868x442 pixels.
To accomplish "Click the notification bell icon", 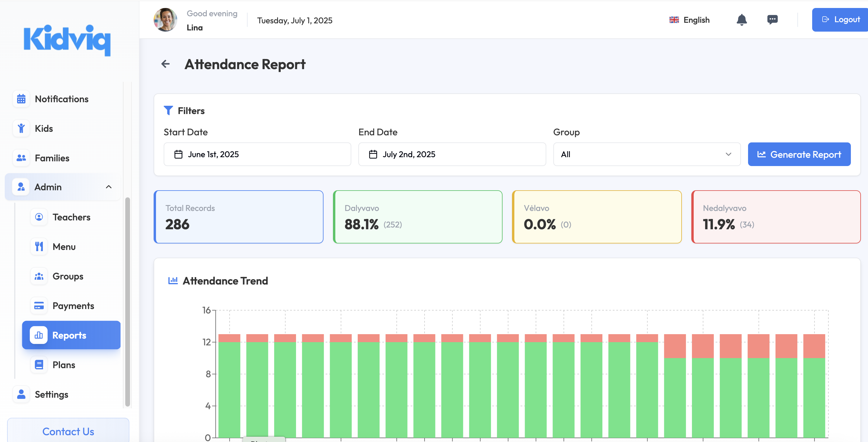I will click(x=741, y=20).
